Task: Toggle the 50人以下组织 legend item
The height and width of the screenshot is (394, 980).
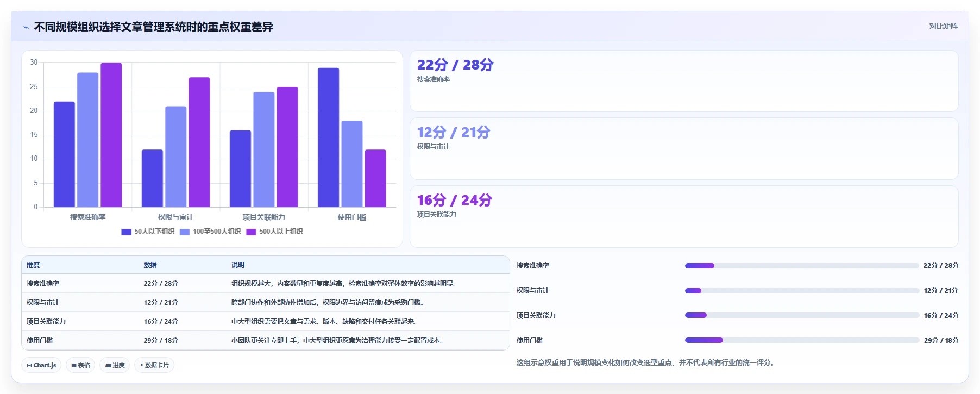Action: pos(148,232)
